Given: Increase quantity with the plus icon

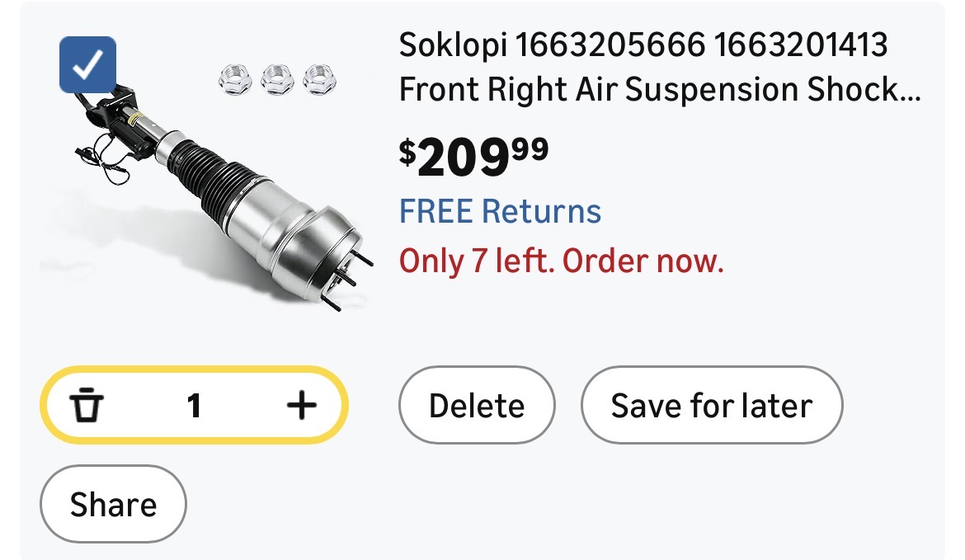Looking at the screenshot, I should click(x=301, y=405).
